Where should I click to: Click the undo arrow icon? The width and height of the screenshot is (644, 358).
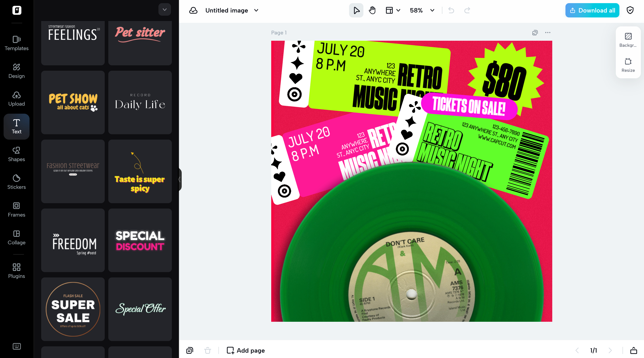click(451, 10)
